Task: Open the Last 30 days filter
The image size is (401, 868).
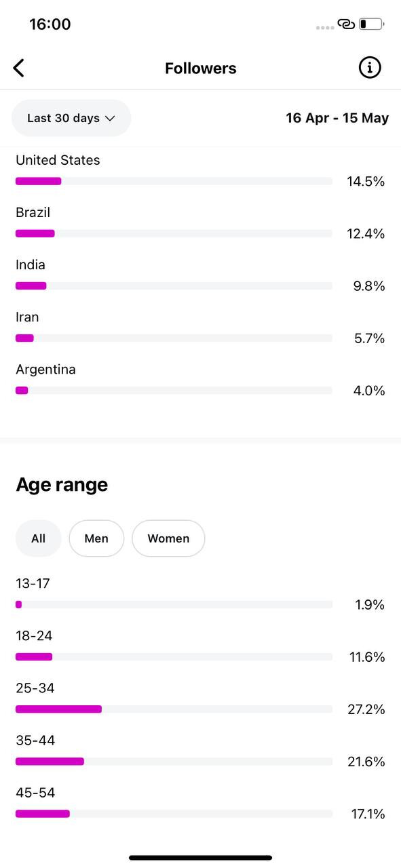Action: pyautogui.click(x=71, y=118)
